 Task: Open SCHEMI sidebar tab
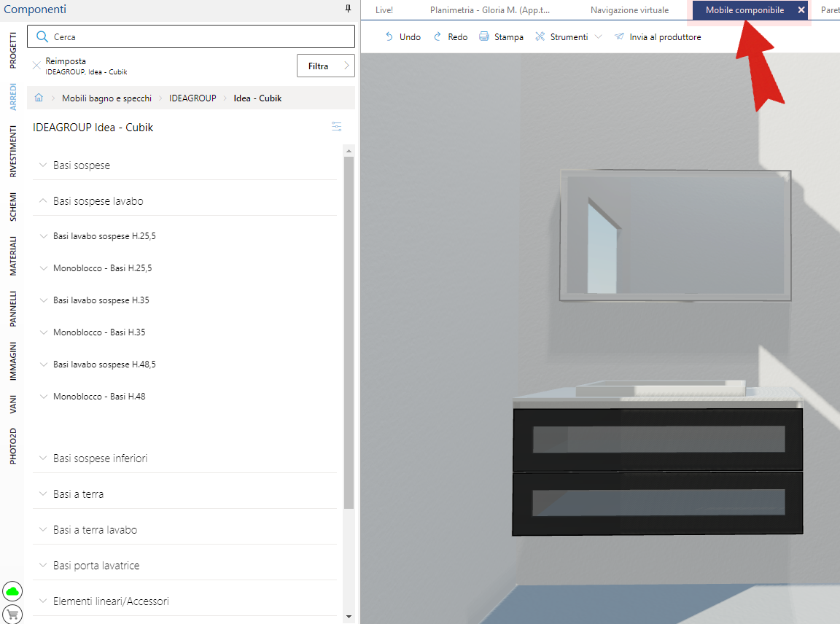click(13, 207)
